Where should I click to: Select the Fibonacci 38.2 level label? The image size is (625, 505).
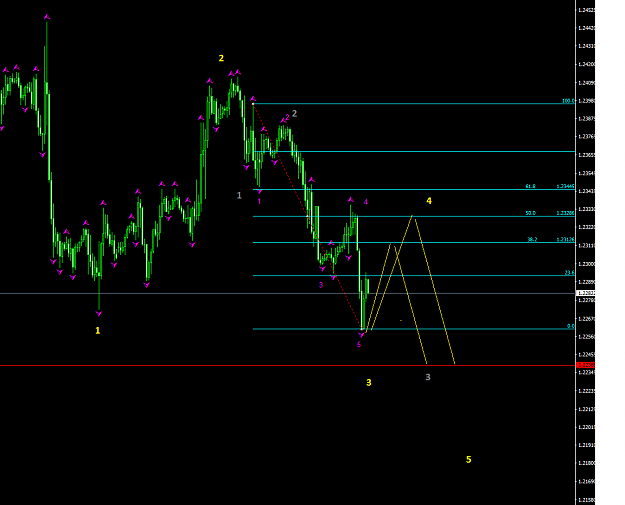[x=532, y=240]
